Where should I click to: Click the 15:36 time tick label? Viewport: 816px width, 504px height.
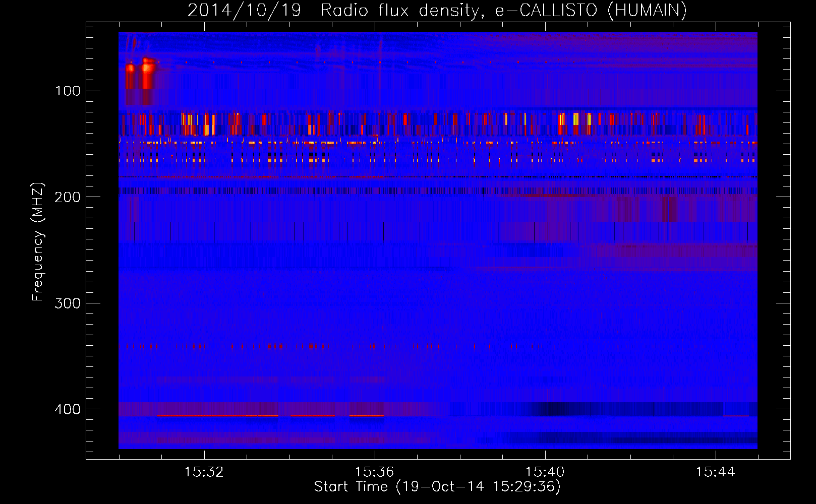click(374, 472)
